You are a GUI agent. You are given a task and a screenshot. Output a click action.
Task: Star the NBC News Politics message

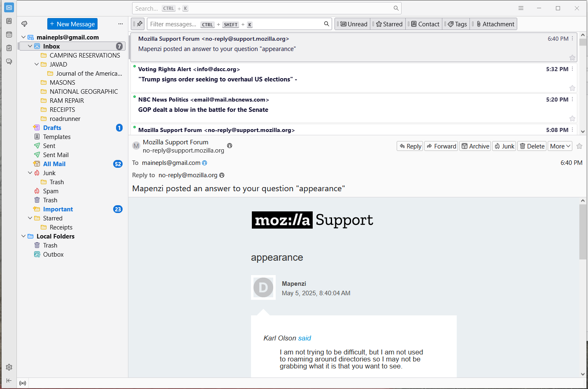point(572,118)
